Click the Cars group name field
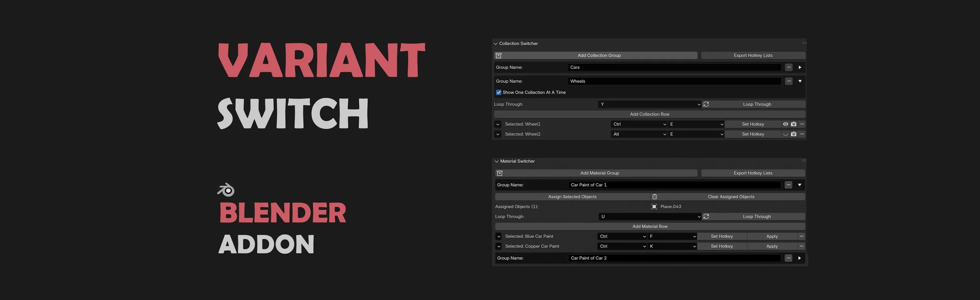This screenshot has height=300, width=980. coord(674,67)
